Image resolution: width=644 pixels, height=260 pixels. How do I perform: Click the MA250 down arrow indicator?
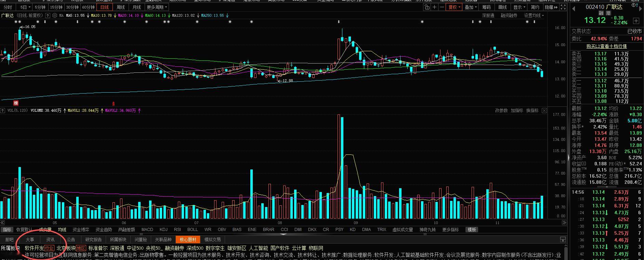[x=227, y=15]
